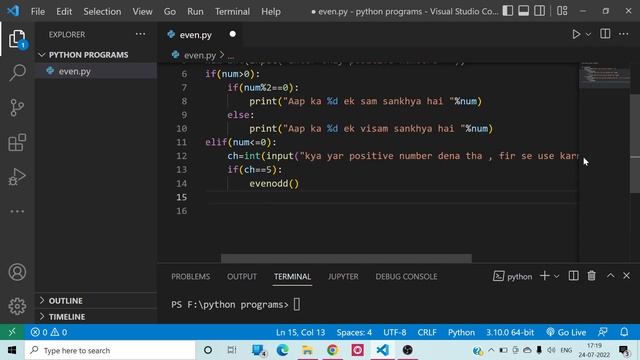Open notifications bell in status bar

click(x=624, y=332)
